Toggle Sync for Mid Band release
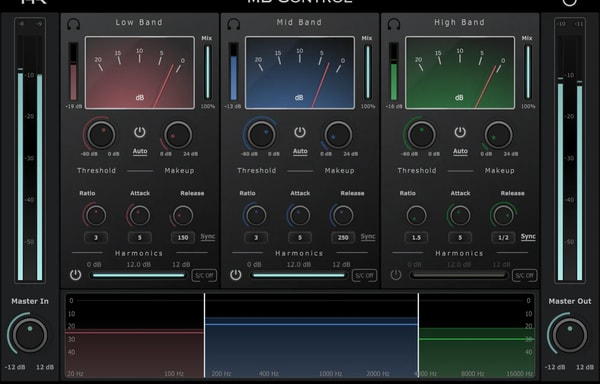Screen dimensions: 600x384 [368, 237]
